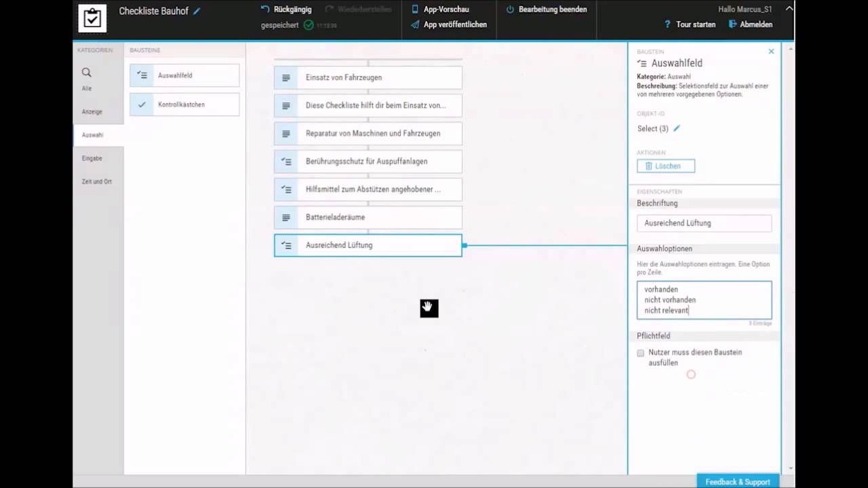
Task: Edit the Checkliste Bauhof title pencil icon
Action: (197, 12)
